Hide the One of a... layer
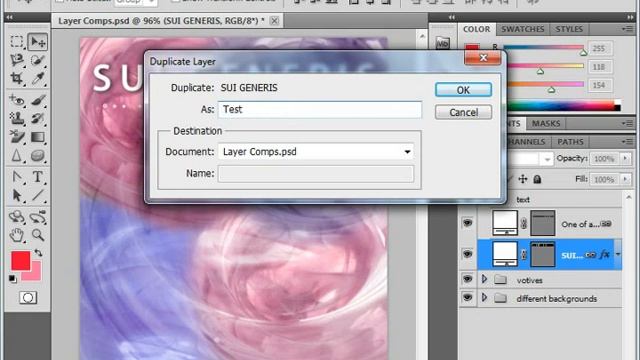640x360 pixels. pyautogui.click(x=467, y=223)
